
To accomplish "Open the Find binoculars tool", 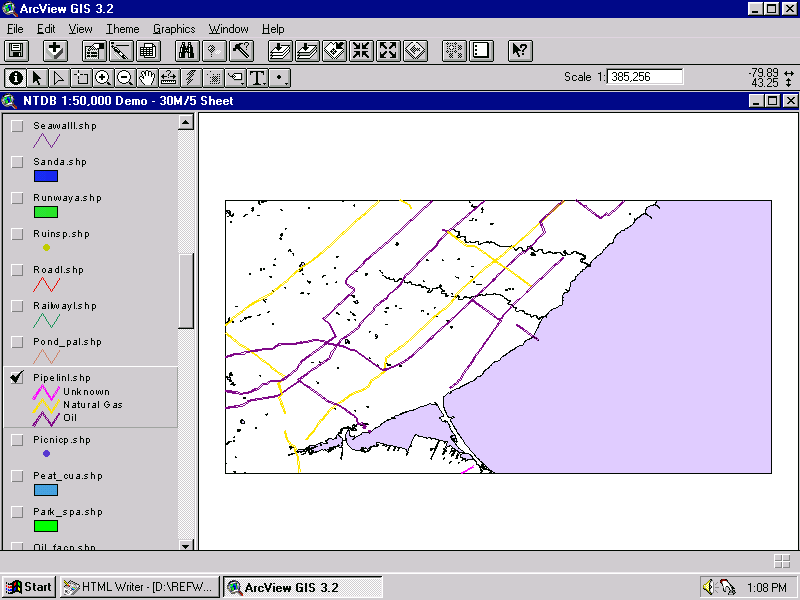I will tap(187, 51).
